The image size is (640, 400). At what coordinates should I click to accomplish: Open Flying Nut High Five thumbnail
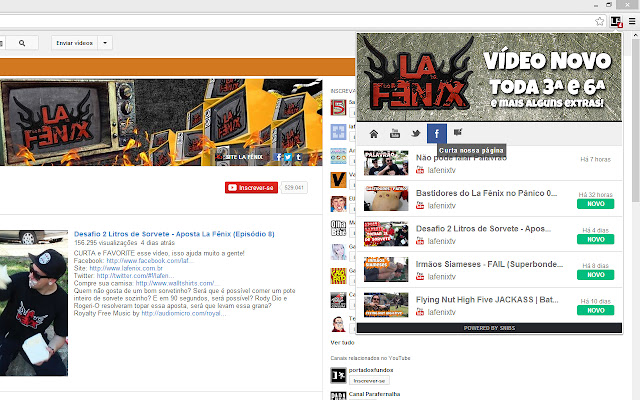click(386, 305)
